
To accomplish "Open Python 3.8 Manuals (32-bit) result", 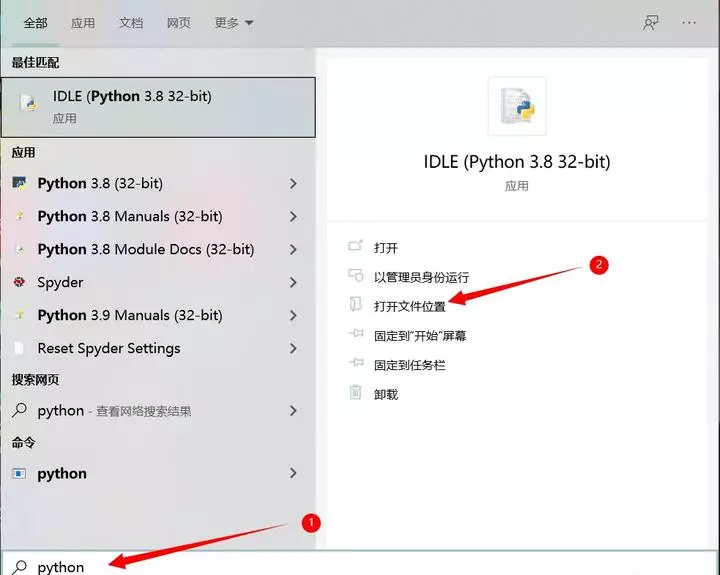I will click(x=158, y=216).
